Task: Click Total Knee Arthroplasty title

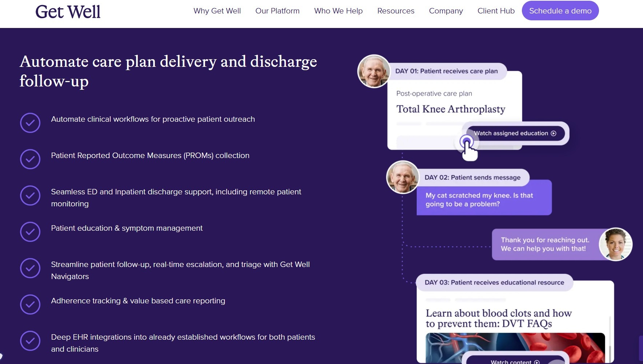Action: click(451, 109)
